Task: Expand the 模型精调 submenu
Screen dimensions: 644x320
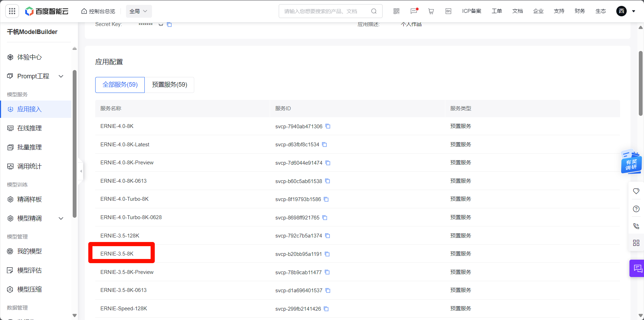Action: click(x=61, y=218)
